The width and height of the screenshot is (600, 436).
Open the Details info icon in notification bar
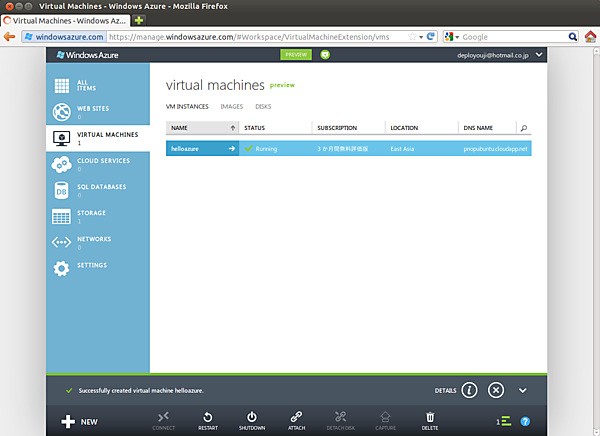[470, 390]
